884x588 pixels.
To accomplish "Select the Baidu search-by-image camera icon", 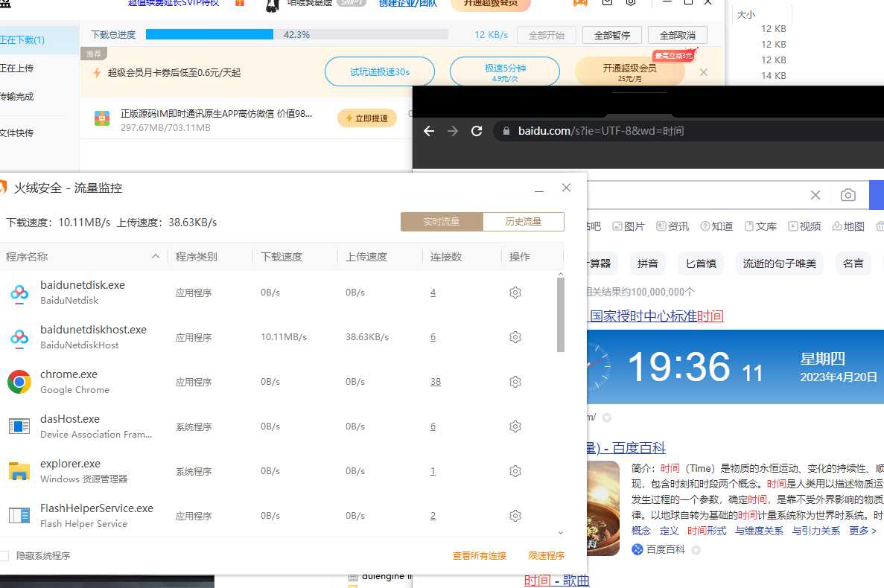I will [848, 194].
